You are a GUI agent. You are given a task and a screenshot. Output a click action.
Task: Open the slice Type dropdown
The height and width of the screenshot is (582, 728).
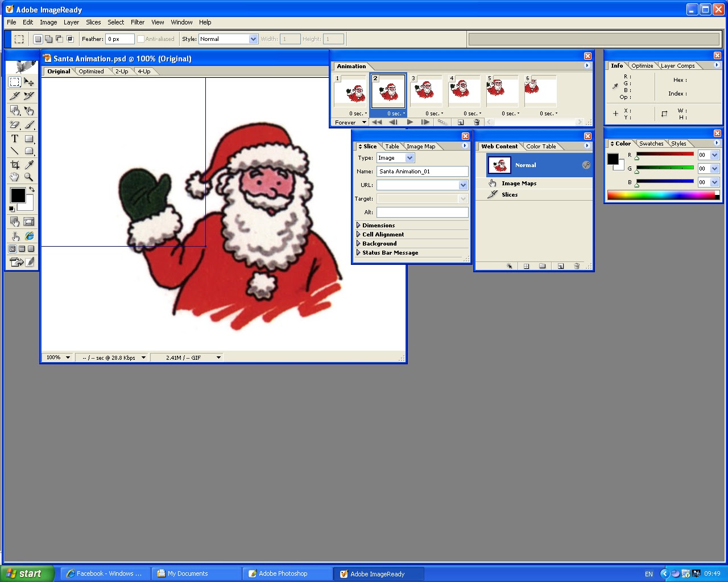click(410, 158)
